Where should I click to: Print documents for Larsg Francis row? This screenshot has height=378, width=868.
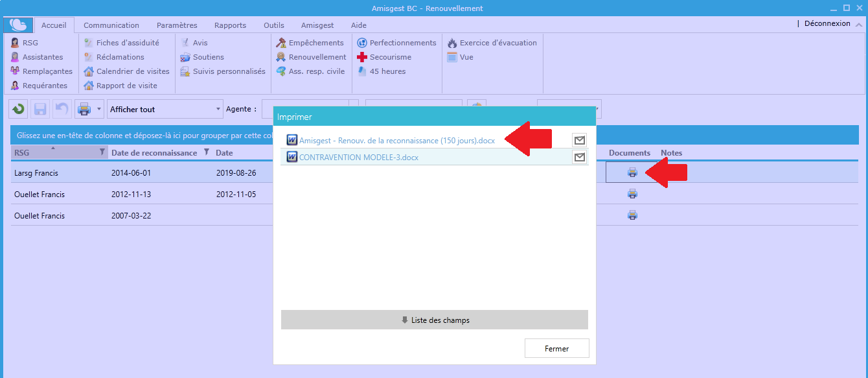point(633,172)
